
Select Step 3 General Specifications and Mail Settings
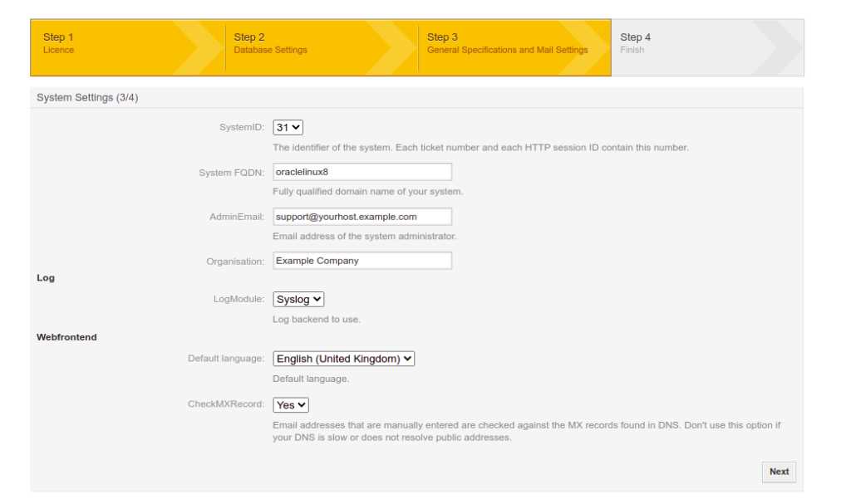514,47
